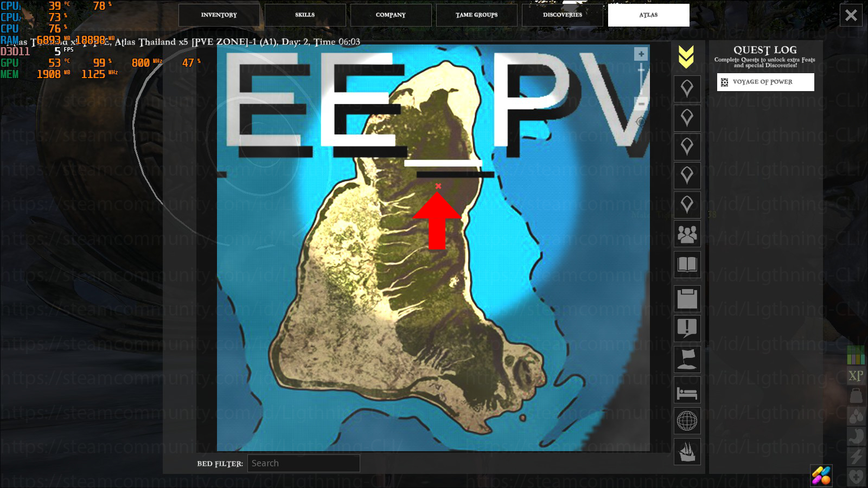The image size is (868, 488).
Task: Click the Bed Filter label
Action: pos(220,464)
